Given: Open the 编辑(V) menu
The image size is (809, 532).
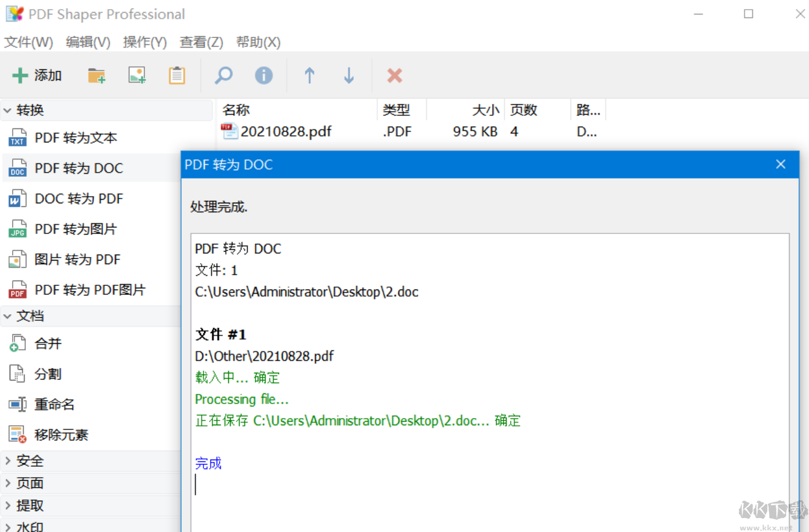Looking at the screenshot, I should pyautogui.click(x=88, y=42).
